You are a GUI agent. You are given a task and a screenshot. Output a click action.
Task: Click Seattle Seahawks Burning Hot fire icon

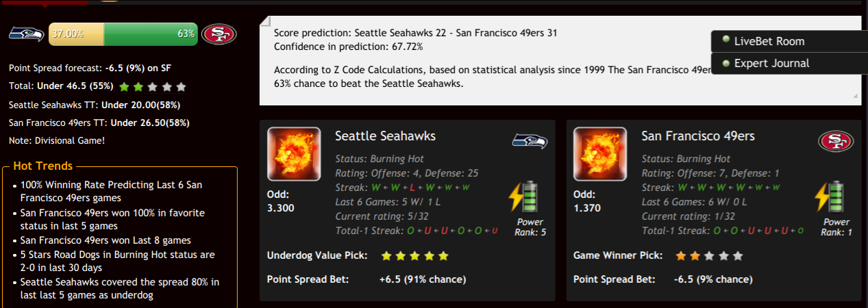pos(294,154)
